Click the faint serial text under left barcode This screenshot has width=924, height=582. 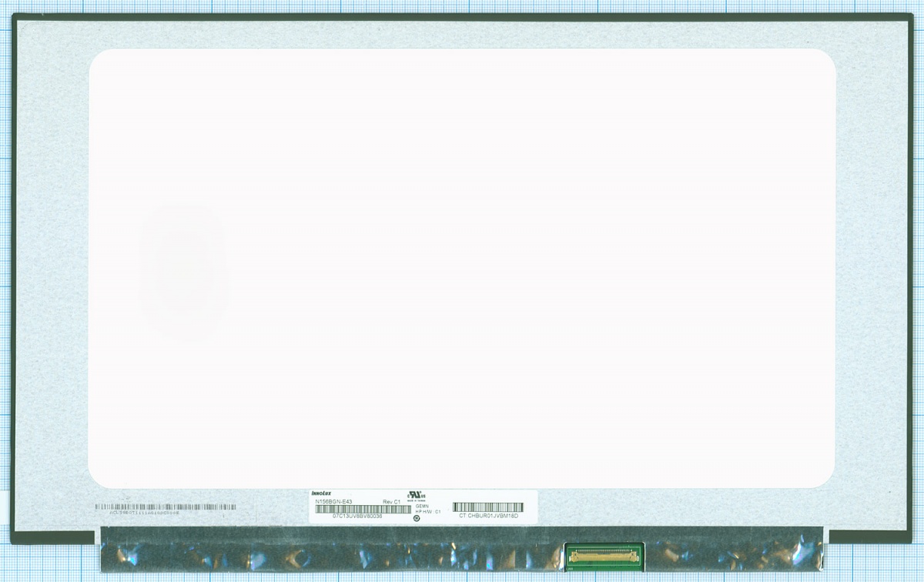click(x=136, y=513)
